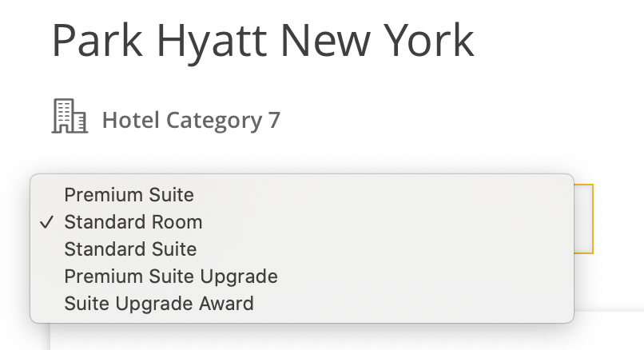
Task: Click the word New in the hotel title
Action: click(327, 40)
